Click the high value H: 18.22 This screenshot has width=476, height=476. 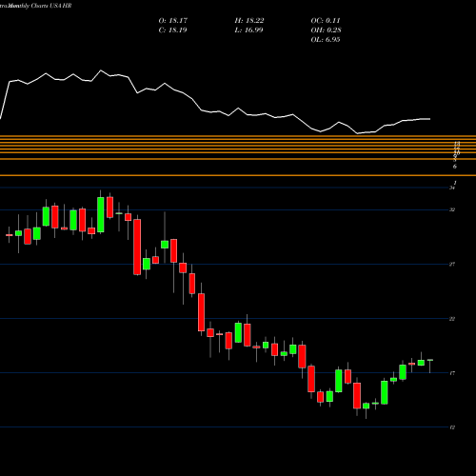[x=249, y=21]
